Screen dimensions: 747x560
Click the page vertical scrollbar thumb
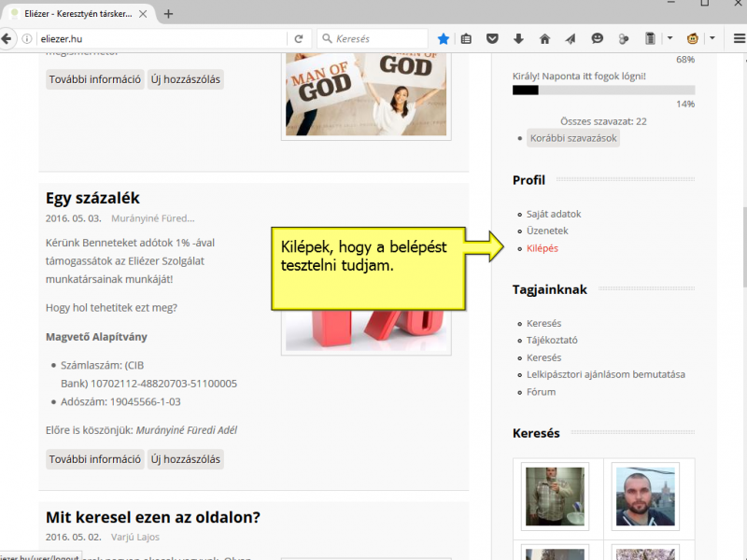click(743, 246)
